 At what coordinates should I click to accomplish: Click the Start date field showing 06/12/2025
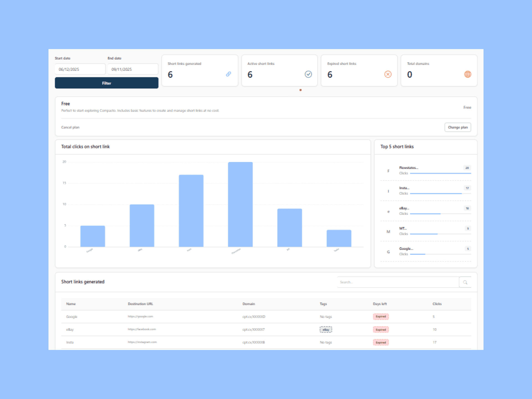pyautogui.click(x=80, y=69)
